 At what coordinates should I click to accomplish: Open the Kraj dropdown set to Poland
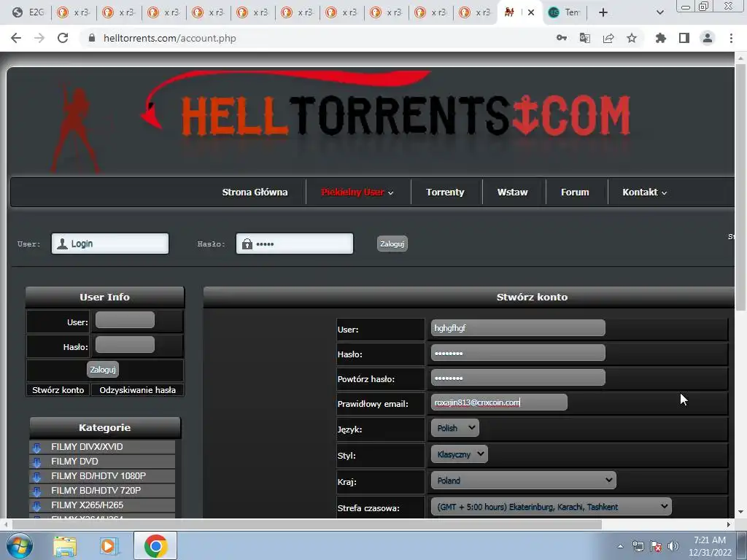coord(523,480)
